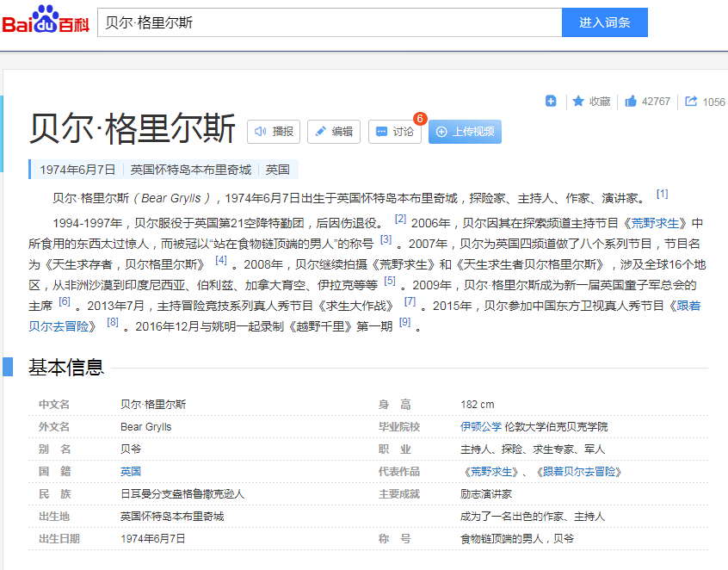This screenshot has width=728, height=570.
Task: Click reference citation [5]
Action: click(x=390, y=281)
